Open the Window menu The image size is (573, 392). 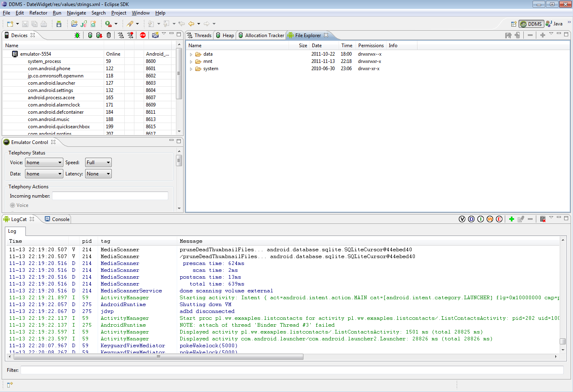pos(140,13)
